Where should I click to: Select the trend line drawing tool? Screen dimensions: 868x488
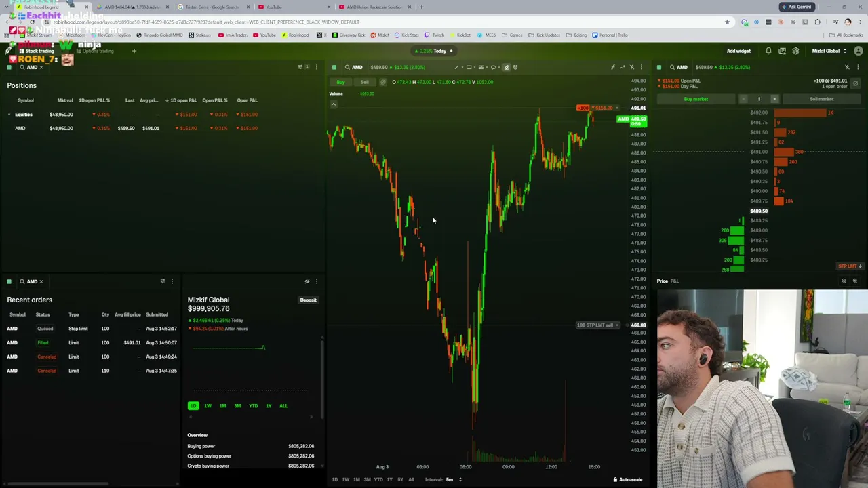pos(456,67)
